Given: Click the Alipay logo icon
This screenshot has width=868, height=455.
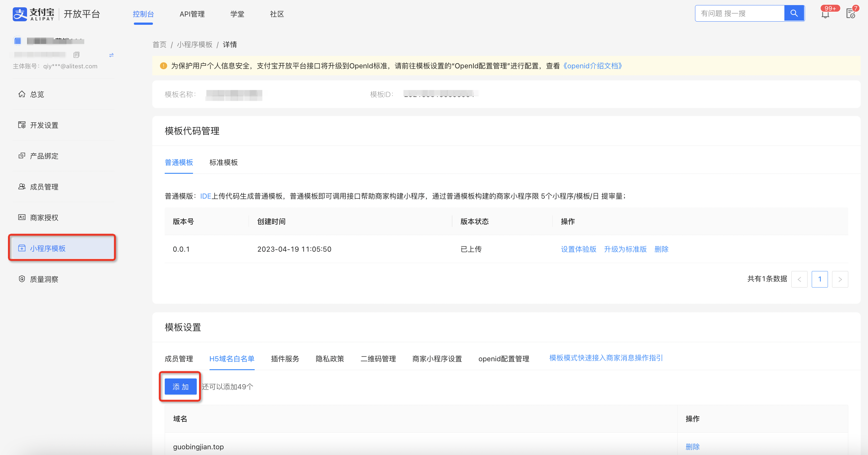Looking at the screenshot, I should (19, 14).
